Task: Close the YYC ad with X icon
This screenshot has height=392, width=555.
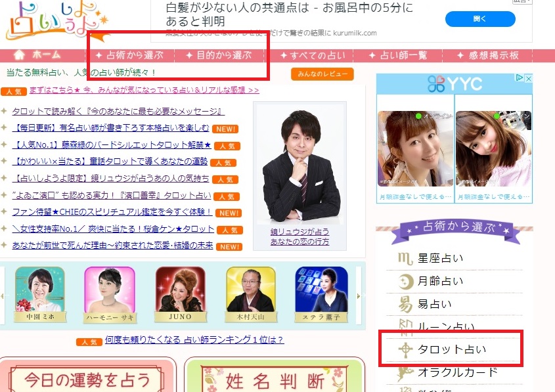Action: [529, 78]
